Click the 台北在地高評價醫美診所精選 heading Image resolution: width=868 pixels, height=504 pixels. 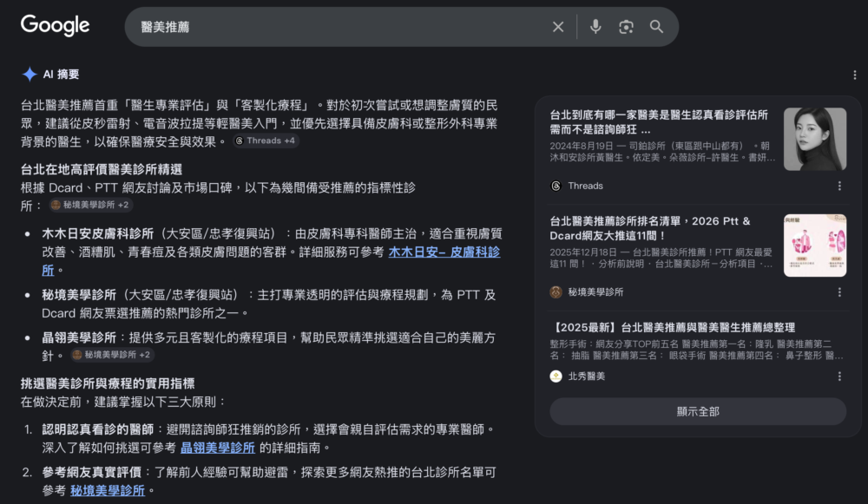[102, 169]
